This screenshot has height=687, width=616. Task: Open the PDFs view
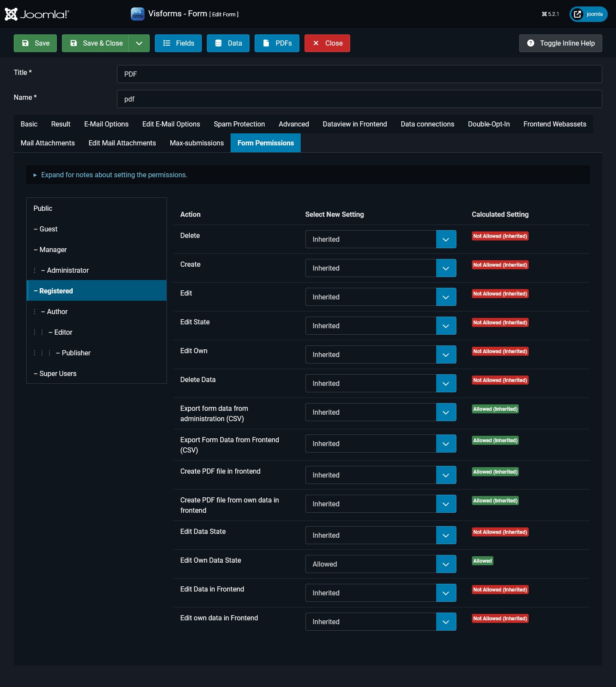pos(277,43)
